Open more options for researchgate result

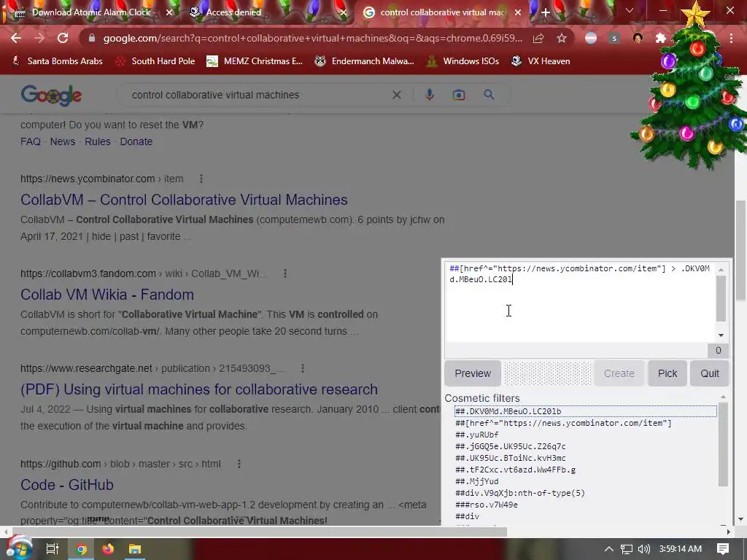click(x=303, y=368)
